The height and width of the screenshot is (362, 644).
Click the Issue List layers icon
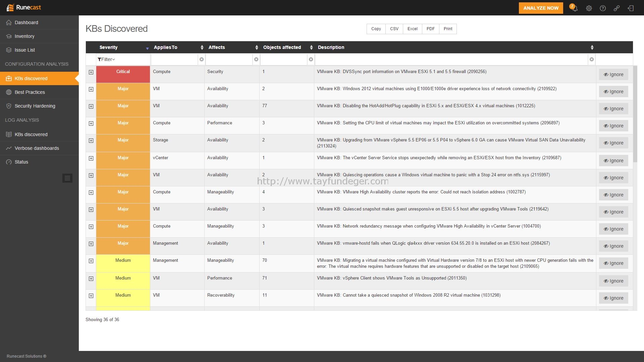point(9,50)
